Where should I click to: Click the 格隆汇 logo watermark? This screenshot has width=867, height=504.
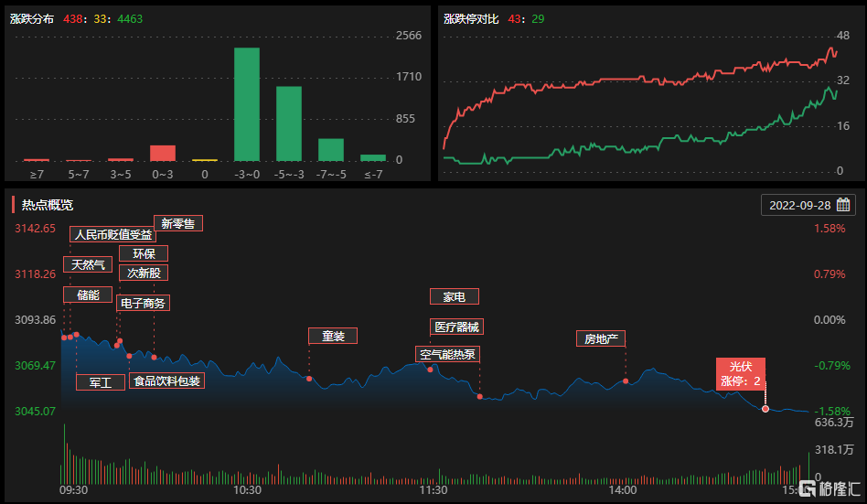pyautogui.click(x=830, y=488)
